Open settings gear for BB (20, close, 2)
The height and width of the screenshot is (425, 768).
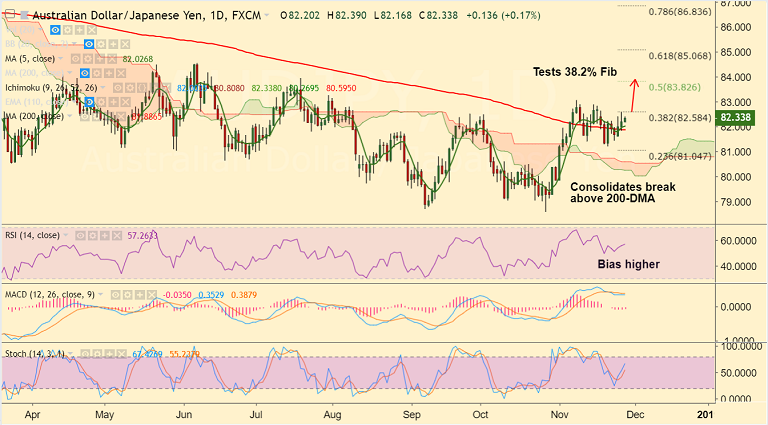click(x=101, y=44)
